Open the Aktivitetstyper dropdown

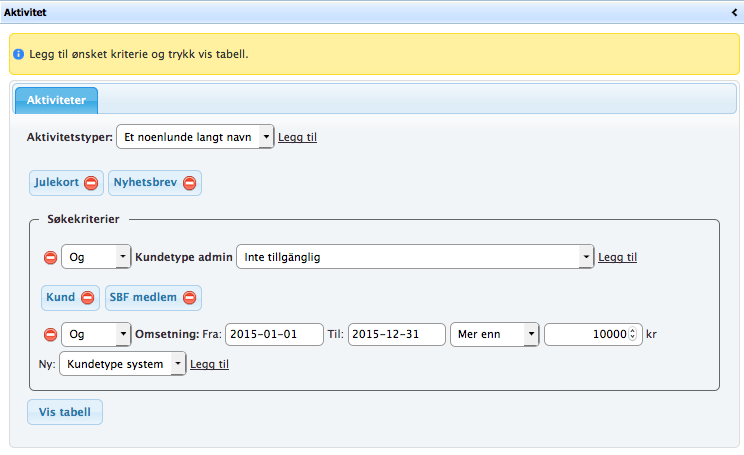pyautogui.click(x=195, y=137)
